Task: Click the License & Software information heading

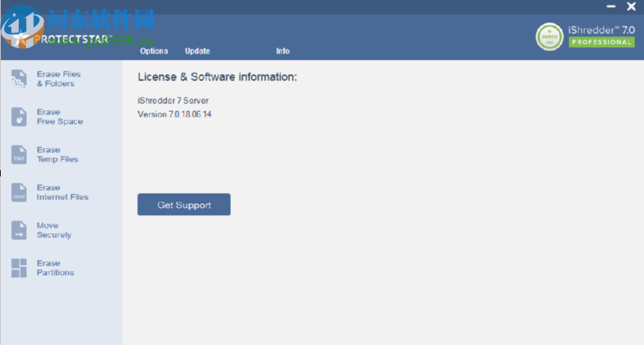Action: (217, 76)
